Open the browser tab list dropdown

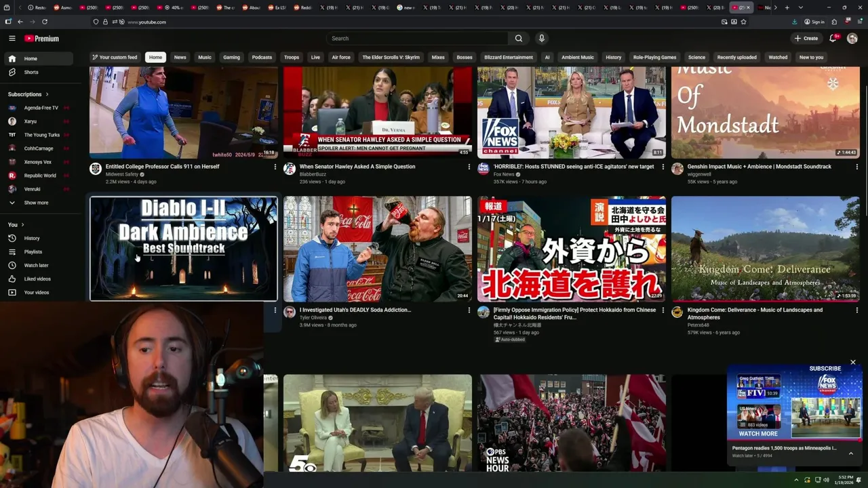pos(801,7)
